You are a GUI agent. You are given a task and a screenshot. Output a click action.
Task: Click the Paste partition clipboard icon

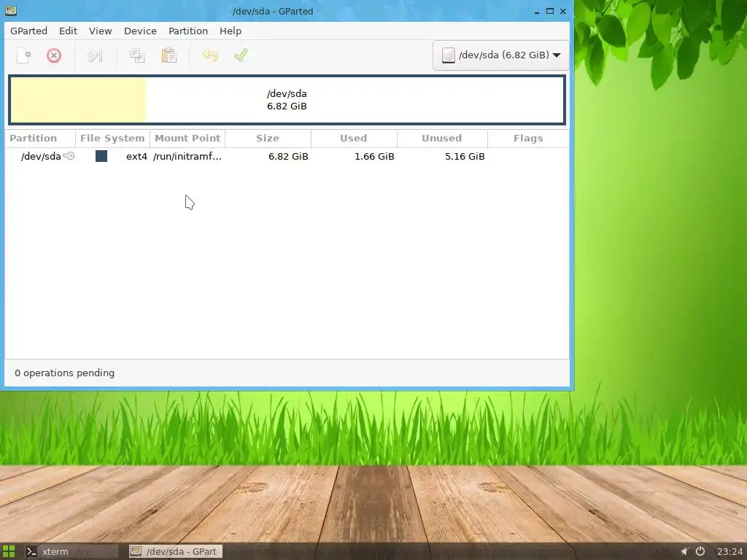coord(169,55)
